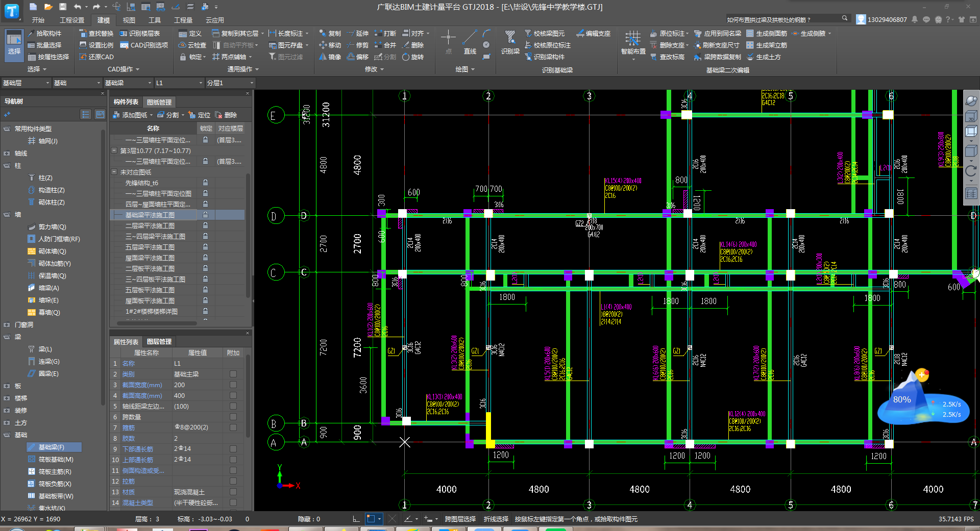Screen dimensions: 980x531
Task: Select the 移动 move tool
Action: [x=330, y=45]
